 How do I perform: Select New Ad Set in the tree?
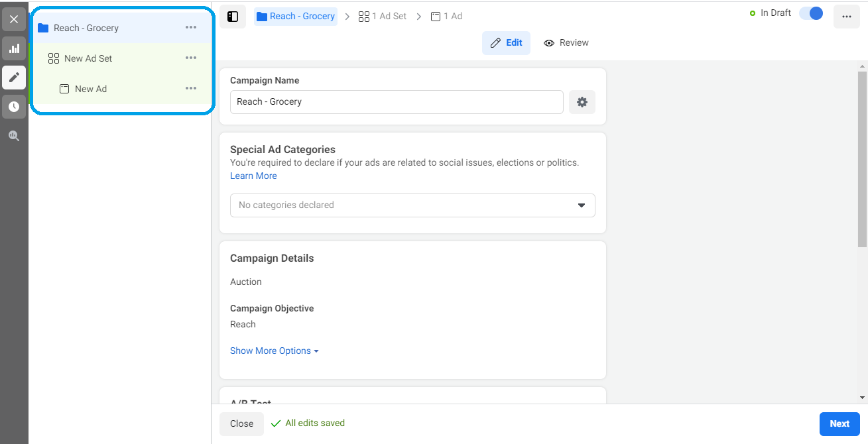(88, 58)
